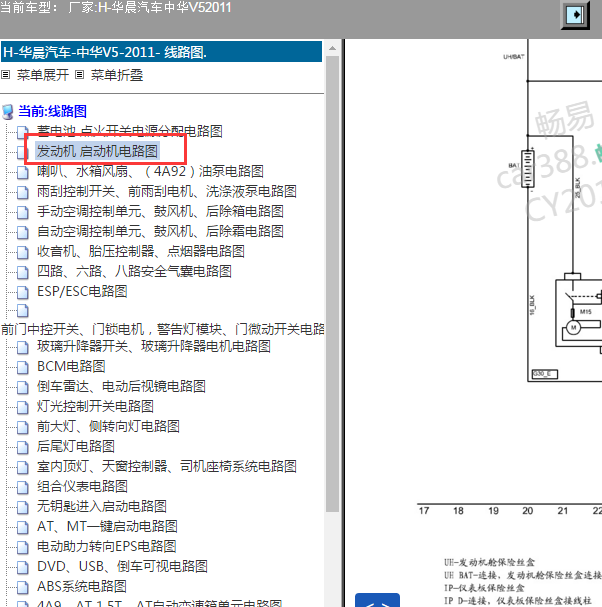Screen dimensions: 602x607
Task: Click the 当前:线路图 computer icon
Action: click(7, 111)
